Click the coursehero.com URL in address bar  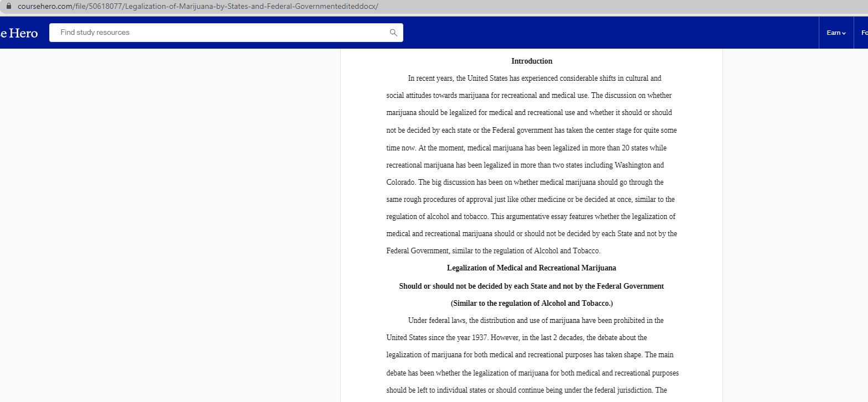(197, 6)
